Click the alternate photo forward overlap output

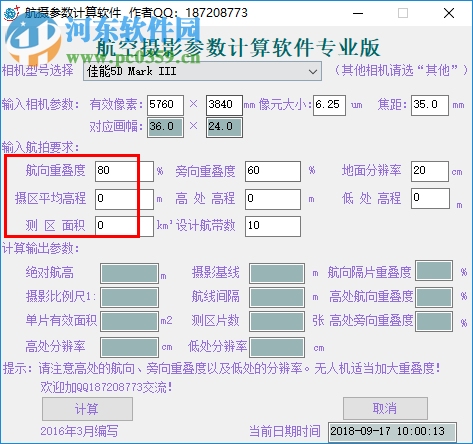coord(434,271)
